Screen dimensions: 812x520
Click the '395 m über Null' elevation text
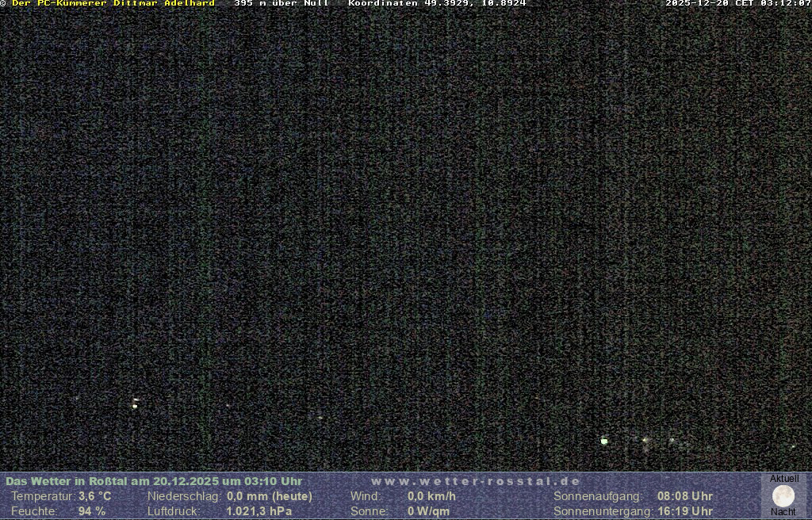282,3
